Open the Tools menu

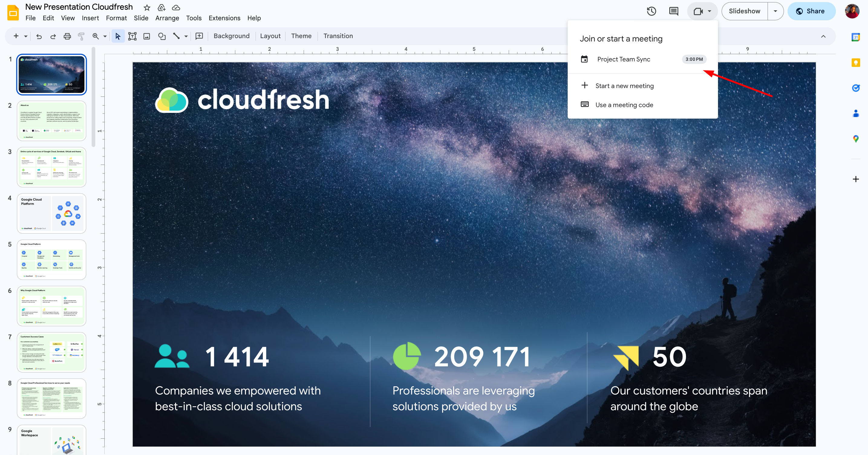click(x=194, y=18)
